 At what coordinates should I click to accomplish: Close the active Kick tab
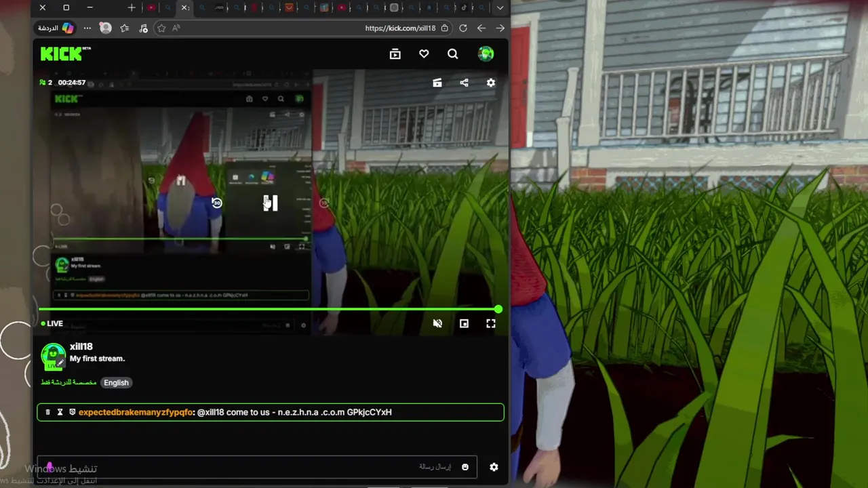pos(184,7)
